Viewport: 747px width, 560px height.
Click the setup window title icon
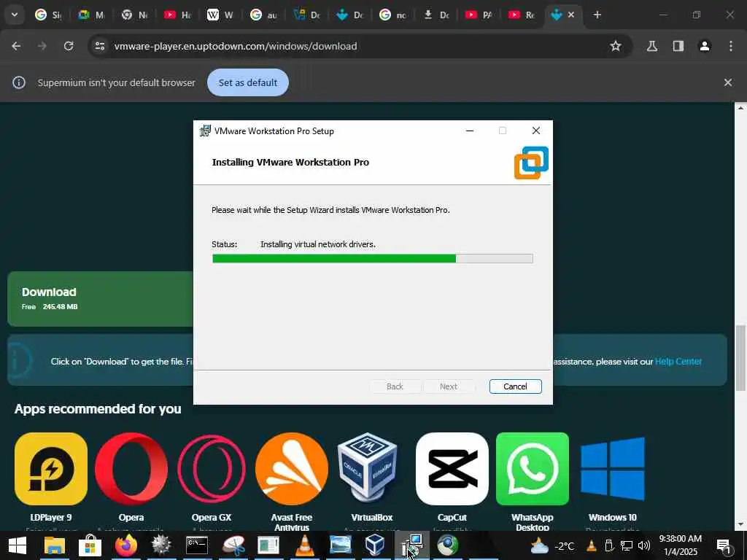pos(205,131)
